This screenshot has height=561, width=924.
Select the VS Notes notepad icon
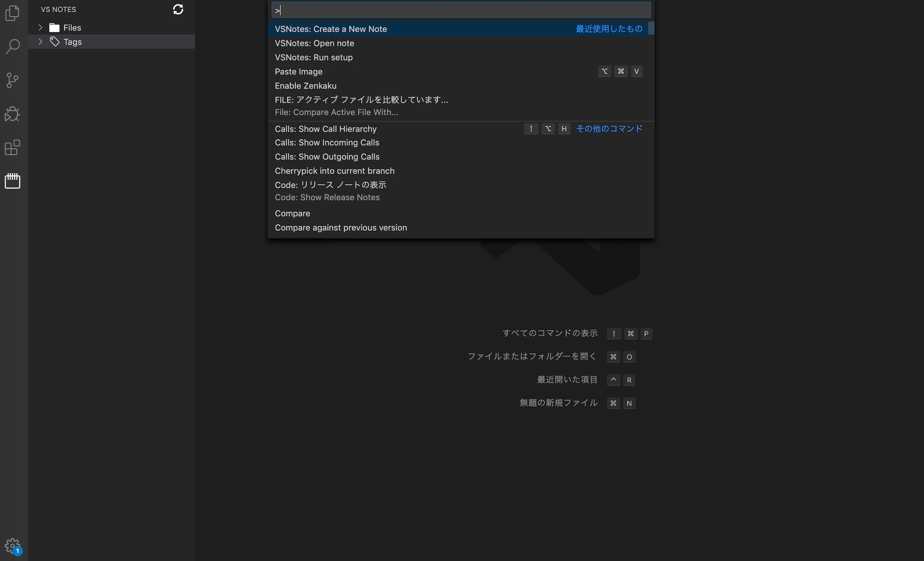[12, 181]
